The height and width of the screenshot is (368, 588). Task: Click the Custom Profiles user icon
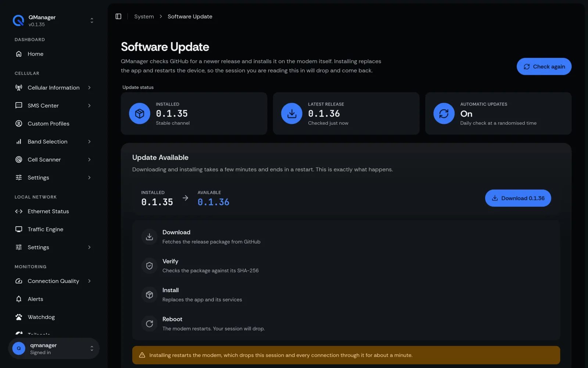19,124
